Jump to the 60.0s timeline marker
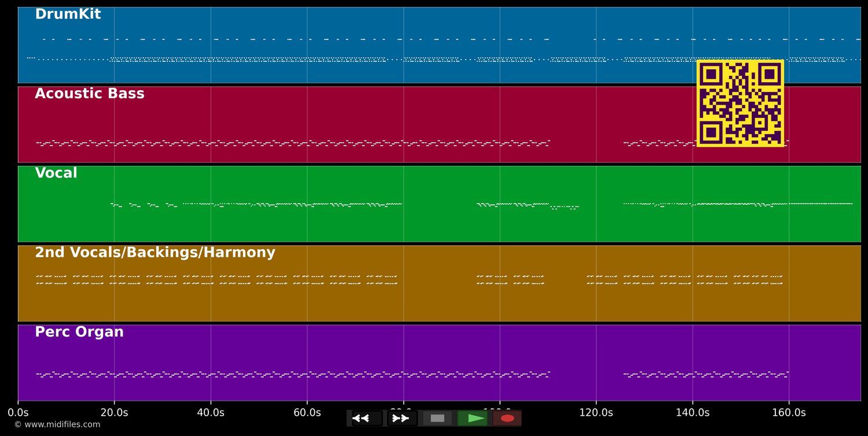The image size is (868, 436). pos(307,412)
